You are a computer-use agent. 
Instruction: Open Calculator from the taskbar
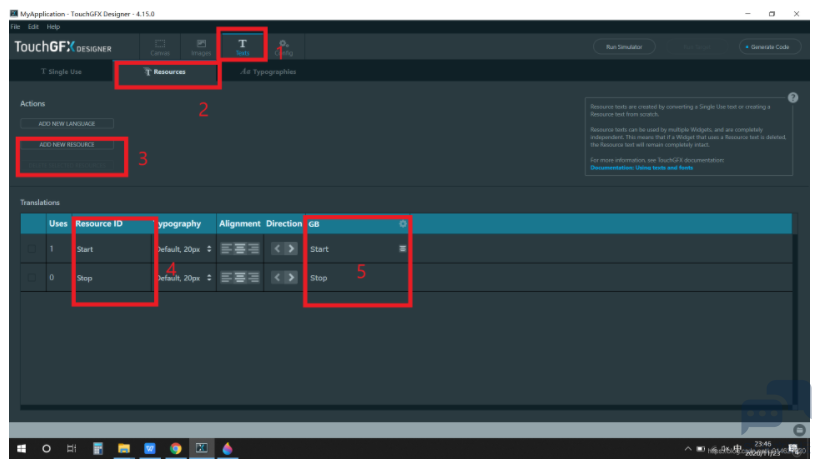pos(98,448)
